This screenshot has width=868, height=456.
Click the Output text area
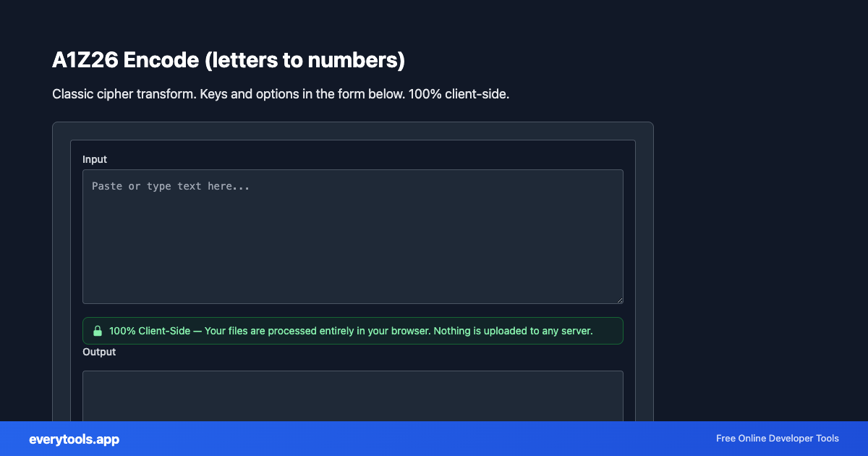click(x=353, y=398)
